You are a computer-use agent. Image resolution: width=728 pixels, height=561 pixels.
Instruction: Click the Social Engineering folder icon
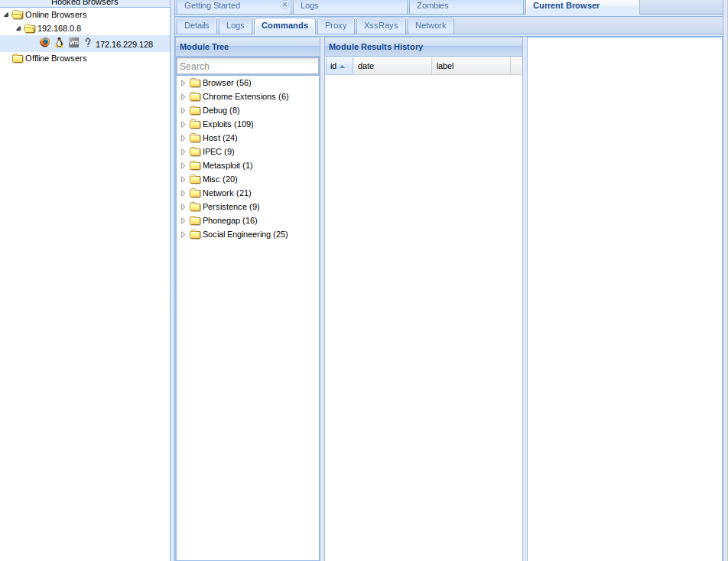coord(195,235)
